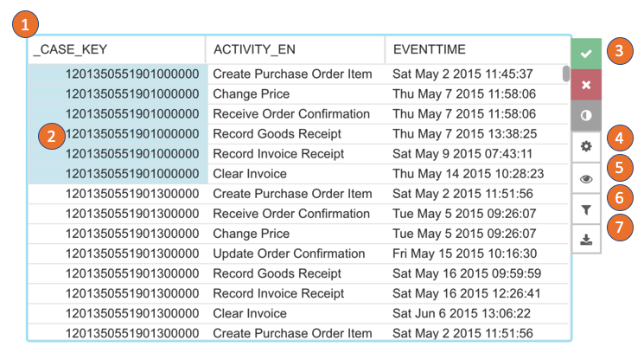Toggle the eye visibility icon

[586, 178]
